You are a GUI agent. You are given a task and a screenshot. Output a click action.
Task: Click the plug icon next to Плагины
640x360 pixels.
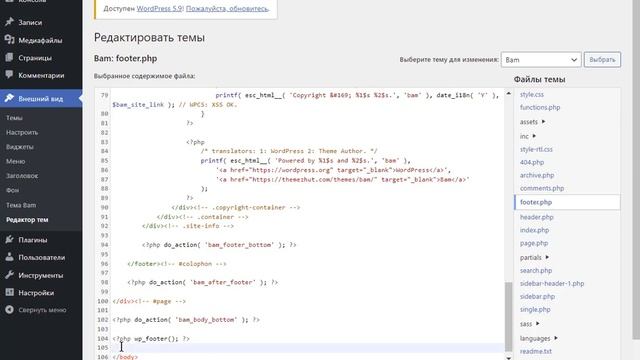(9, 240)
